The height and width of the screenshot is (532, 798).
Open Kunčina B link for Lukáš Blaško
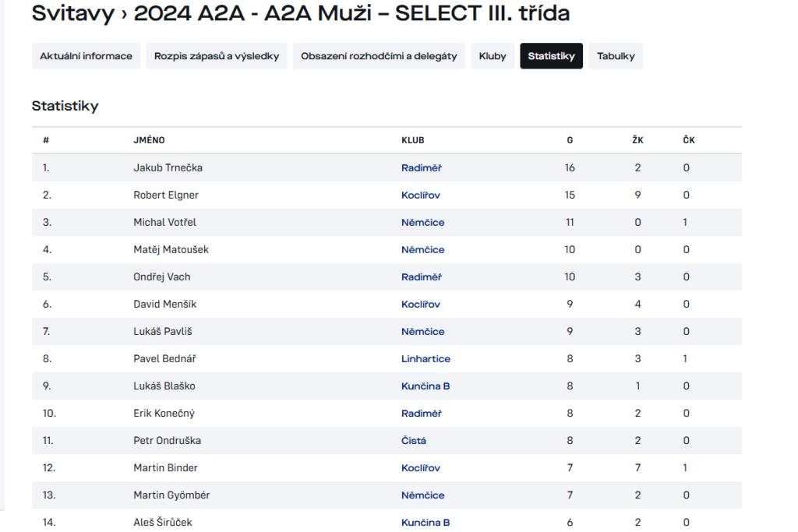click(x=425, y=386)
